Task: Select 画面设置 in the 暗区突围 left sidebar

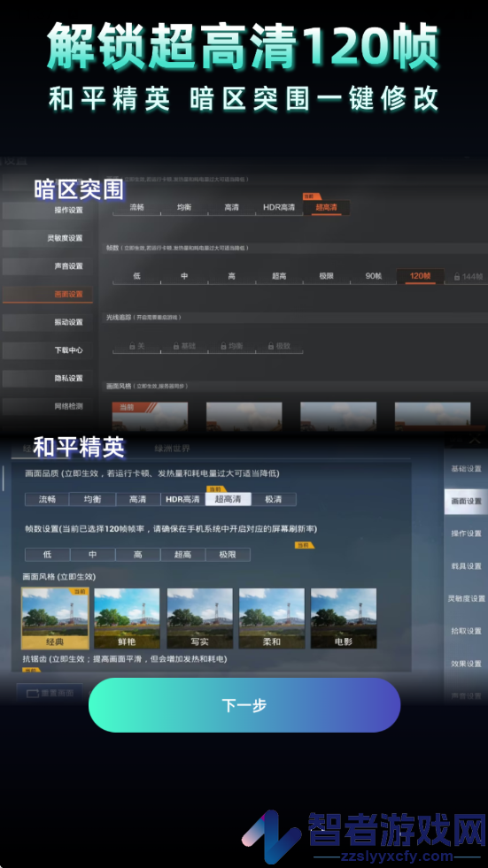Action: pyautogui.click(x=48, y=294)
